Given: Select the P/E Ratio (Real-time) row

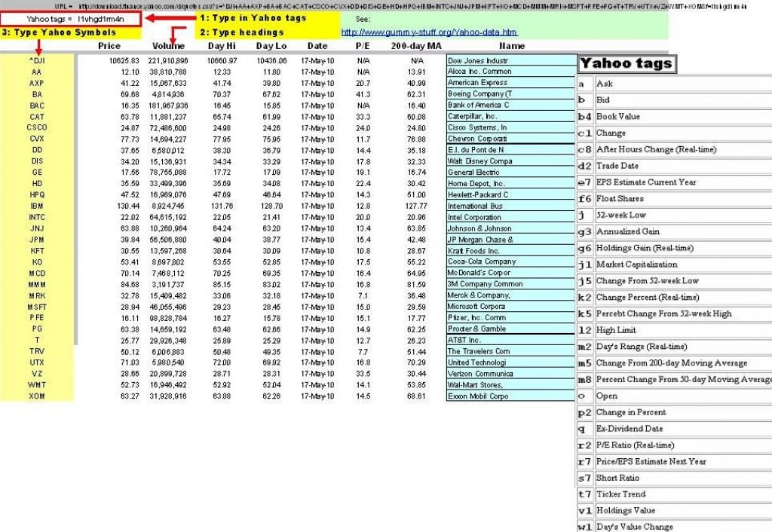Looking at the screenshot, I should tap(675, 445).
